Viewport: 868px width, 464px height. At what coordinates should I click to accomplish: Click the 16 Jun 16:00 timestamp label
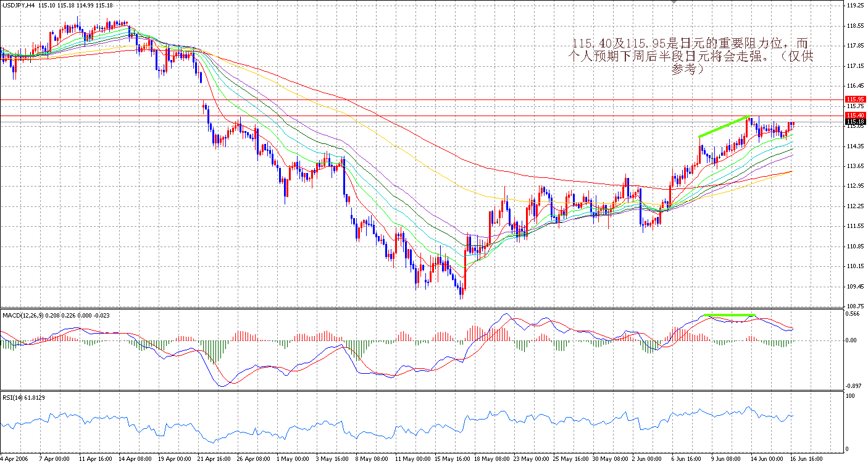click(x=806, y=460)
